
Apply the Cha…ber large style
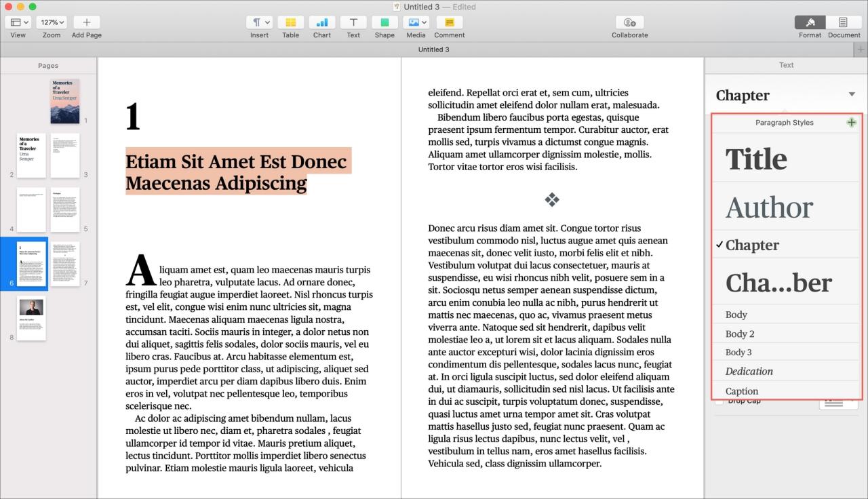(785, 282)
